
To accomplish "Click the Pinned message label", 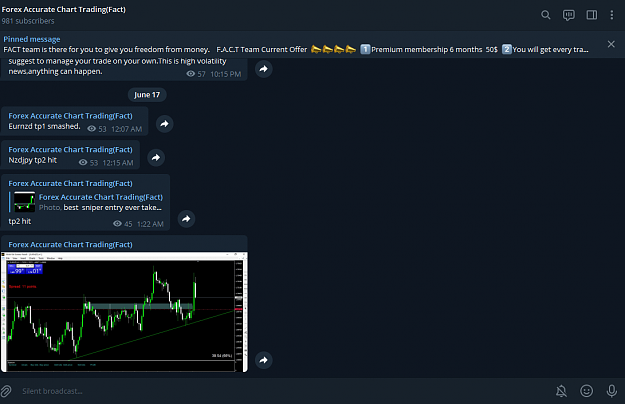I will [x=32, y=39].
